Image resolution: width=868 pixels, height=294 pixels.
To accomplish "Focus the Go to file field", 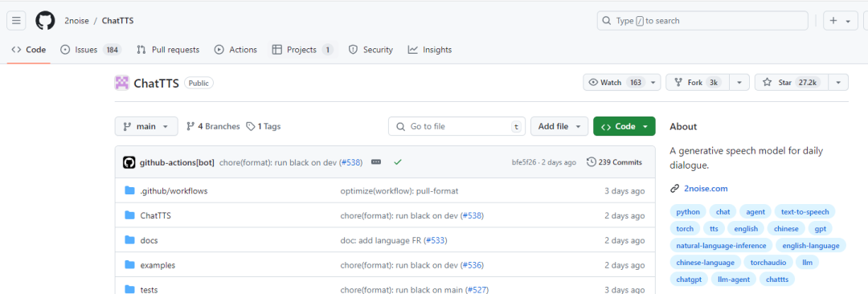I will 457,126.
